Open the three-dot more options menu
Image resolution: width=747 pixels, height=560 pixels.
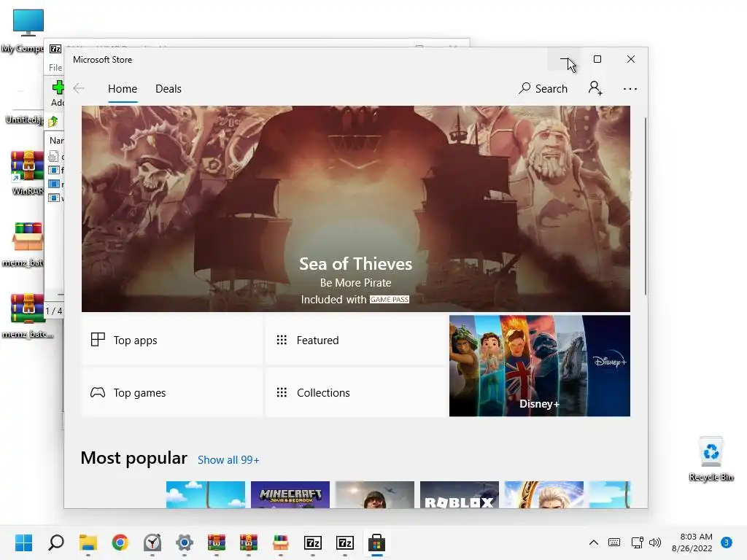(x=630, y=89)
